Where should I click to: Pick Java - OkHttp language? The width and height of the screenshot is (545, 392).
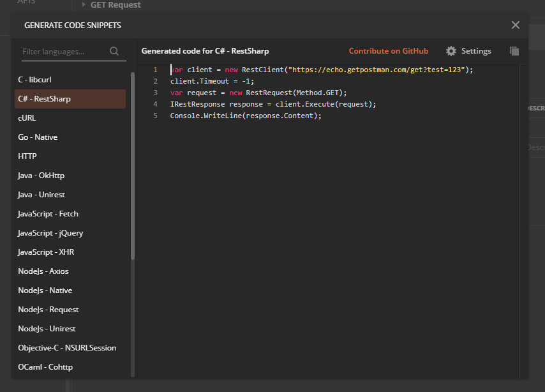pos(70,176)
